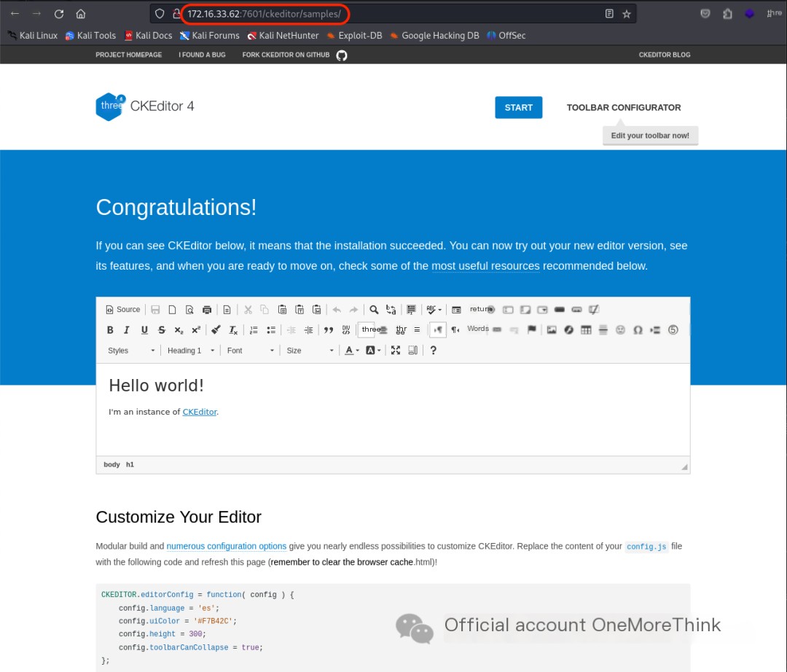Choose the Paste as plain text icon

(x=299, y=310)
